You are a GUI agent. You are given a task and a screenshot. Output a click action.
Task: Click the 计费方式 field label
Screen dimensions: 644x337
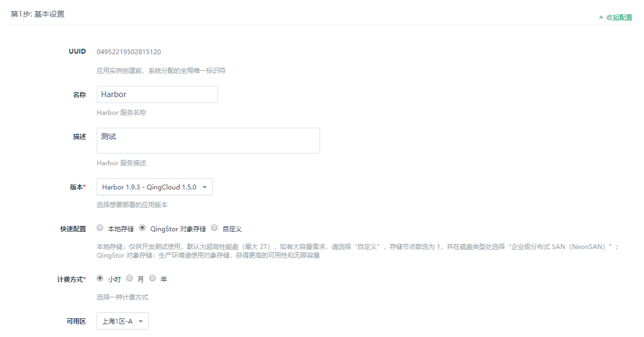point(71,280)
